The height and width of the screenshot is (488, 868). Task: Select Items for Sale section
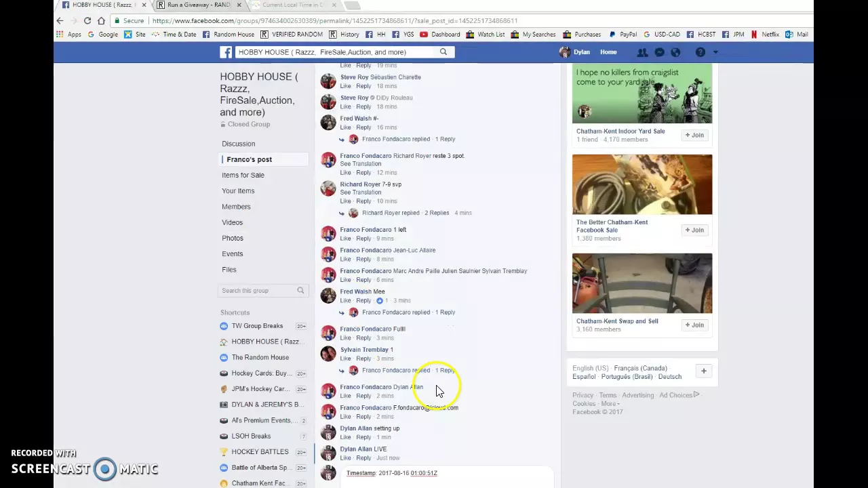tap(243, 175)
